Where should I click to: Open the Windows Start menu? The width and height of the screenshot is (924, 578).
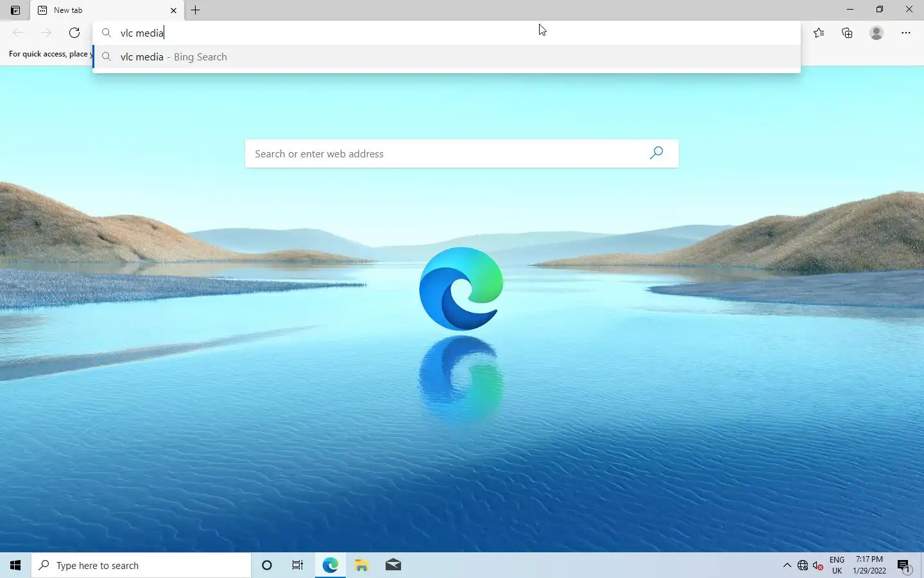15,565
